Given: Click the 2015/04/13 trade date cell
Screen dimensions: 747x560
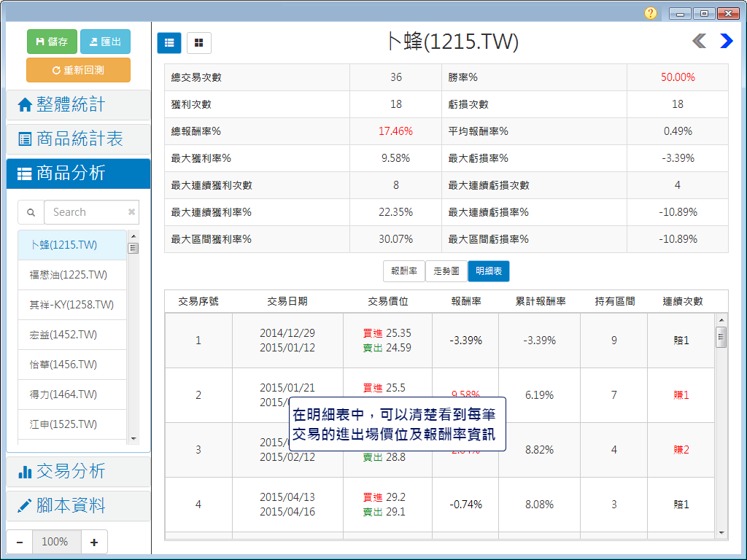Looking at the screenshot, I should [287, 497].
